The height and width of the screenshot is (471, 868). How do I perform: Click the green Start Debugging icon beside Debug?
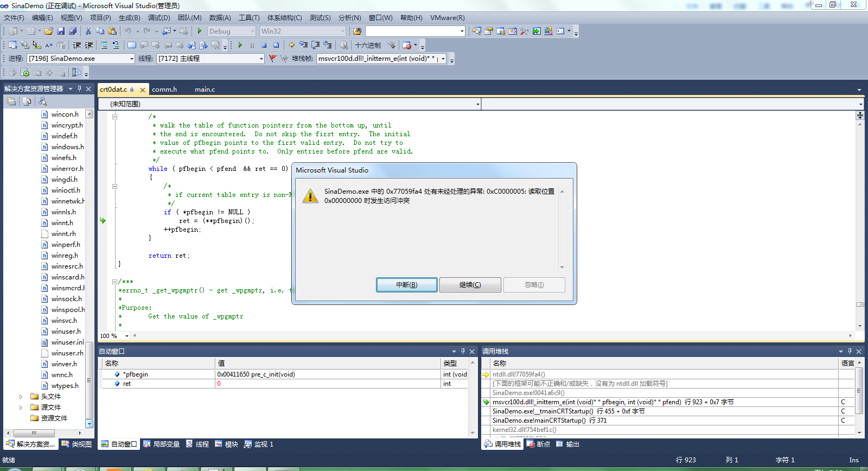tap(200, 31)
